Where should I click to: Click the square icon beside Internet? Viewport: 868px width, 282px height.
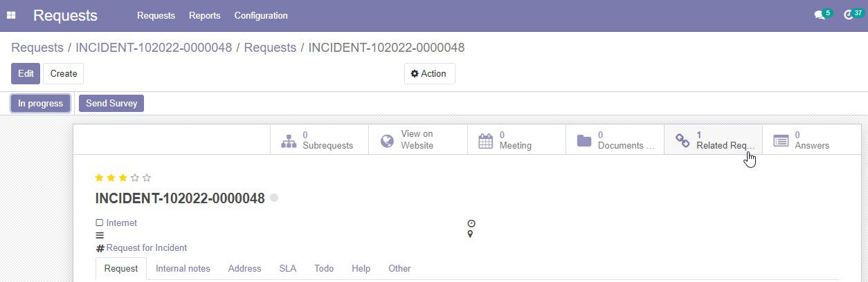pyautogui.click(x=99, y=223)
